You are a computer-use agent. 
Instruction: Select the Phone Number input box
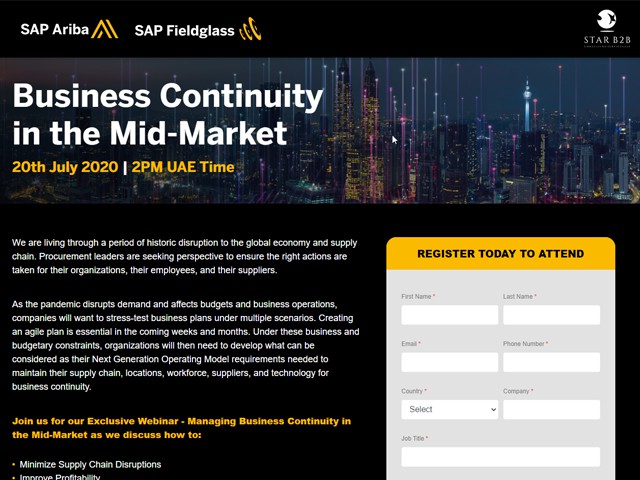point(551,362)
